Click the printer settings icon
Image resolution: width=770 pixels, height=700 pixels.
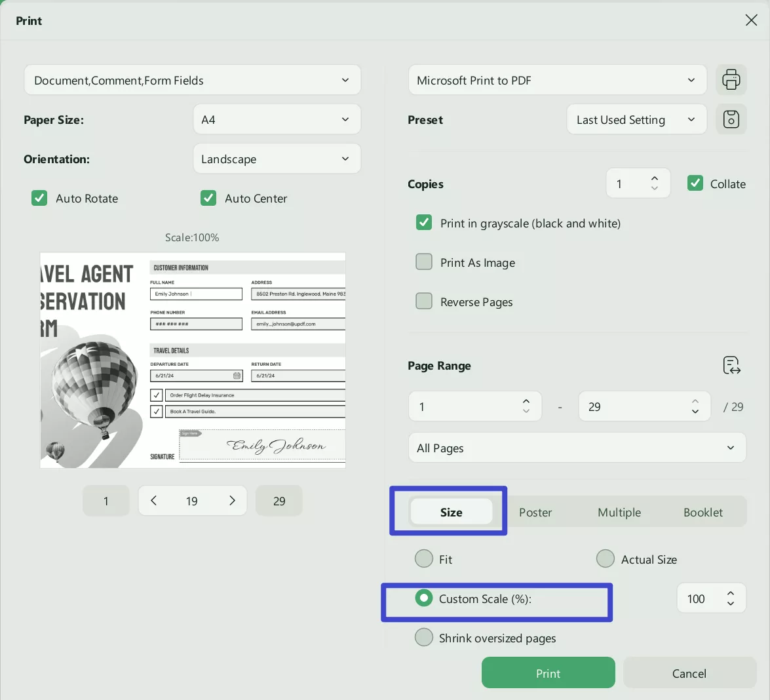(x=731, y=79)
